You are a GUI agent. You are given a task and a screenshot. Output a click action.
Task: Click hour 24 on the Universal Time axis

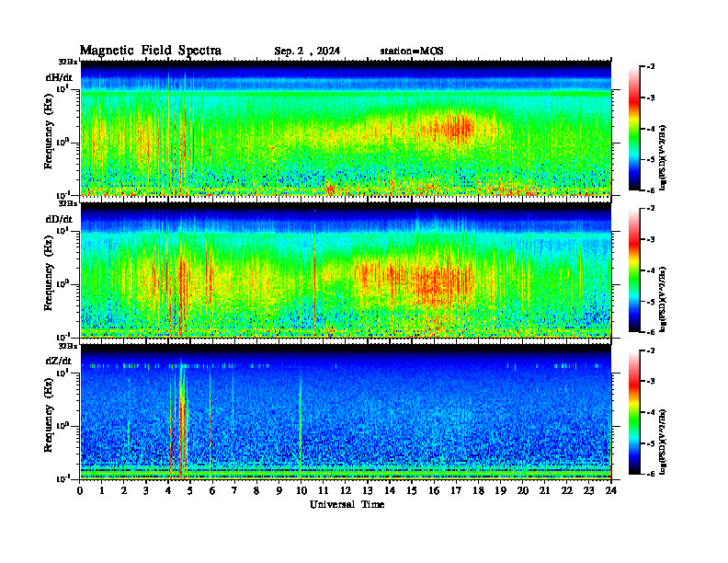click(x=611, y=491)
